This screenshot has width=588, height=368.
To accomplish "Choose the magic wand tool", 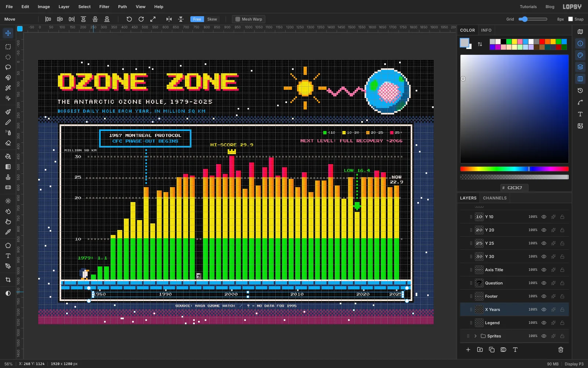I will pos(8,88).
